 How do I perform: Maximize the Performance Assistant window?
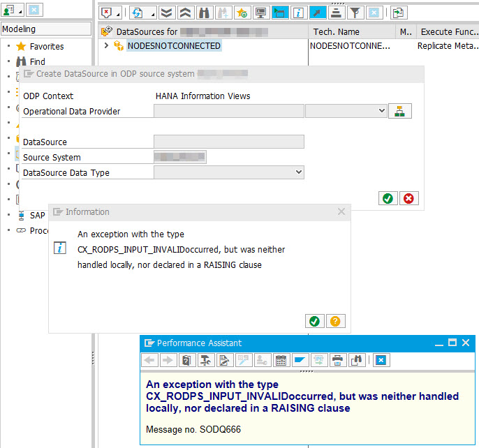pyautogui.click(x=452, y=343)
